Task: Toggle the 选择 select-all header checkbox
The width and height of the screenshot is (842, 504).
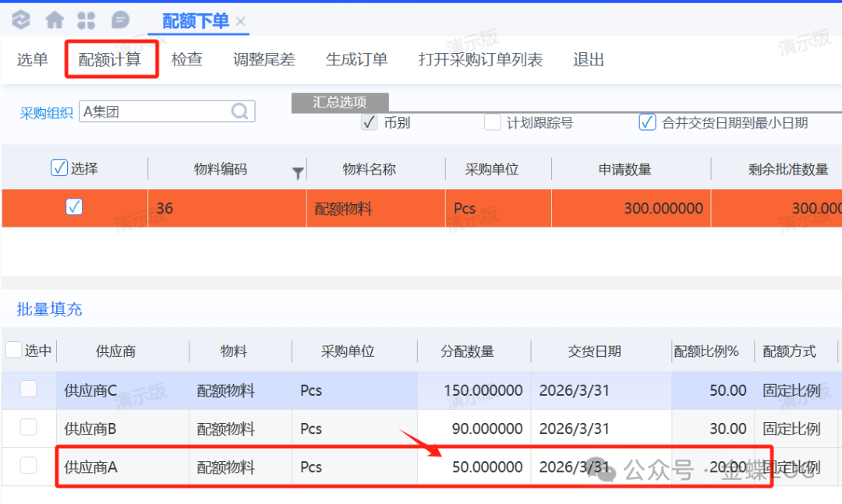Action: (x=58, y=167)
